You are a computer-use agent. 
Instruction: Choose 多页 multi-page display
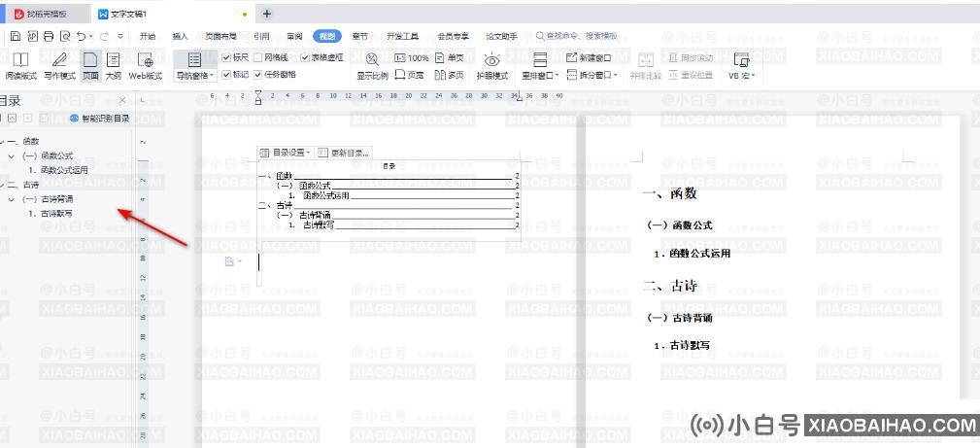pyautogui.click(x=450, y=75)
